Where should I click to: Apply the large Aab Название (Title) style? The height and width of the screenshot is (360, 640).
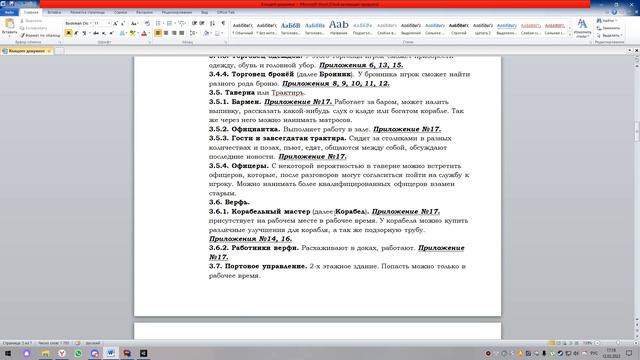pyautogui.click(x=339, y=29)
